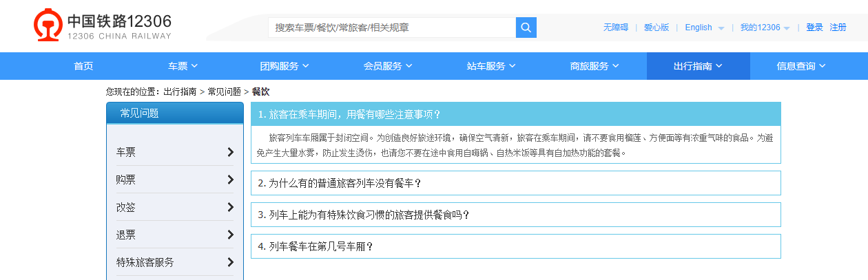
Task: Expand question 2 about 普通旅客列车没有餐车
Action: [x=516, y=183]
